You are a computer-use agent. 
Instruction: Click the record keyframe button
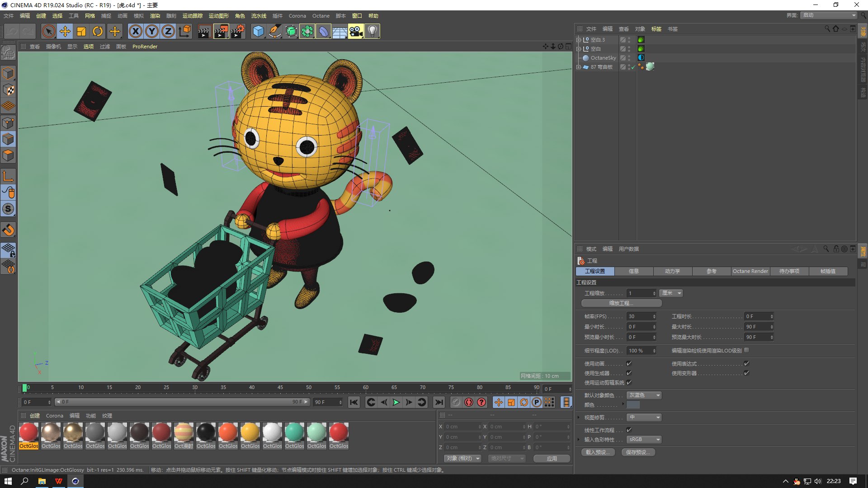tap(456, 402)
